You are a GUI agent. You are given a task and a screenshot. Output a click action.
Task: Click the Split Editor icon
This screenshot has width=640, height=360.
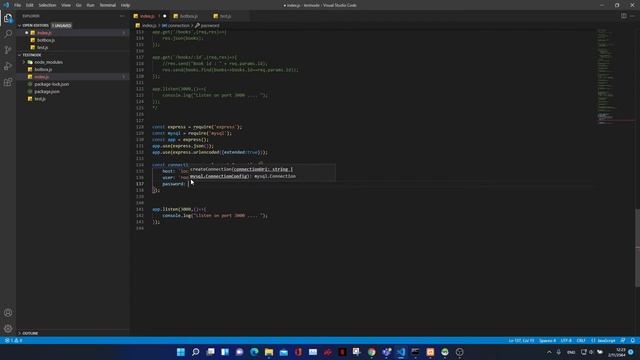(624, 16)
